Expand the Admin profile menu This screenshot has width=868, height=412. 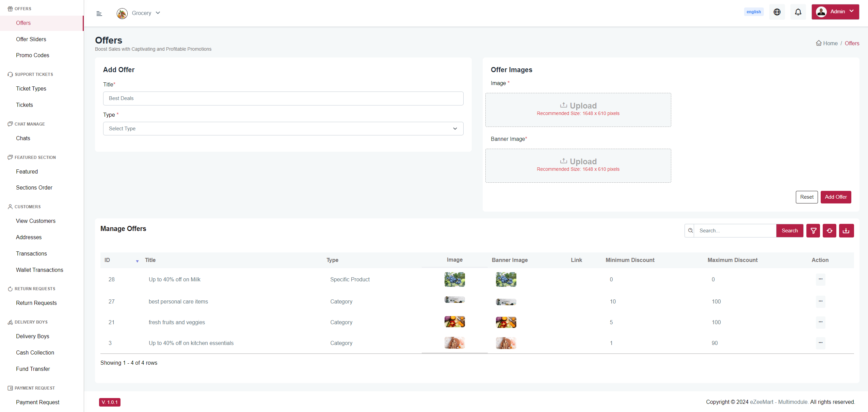click(x=835, y=12)
